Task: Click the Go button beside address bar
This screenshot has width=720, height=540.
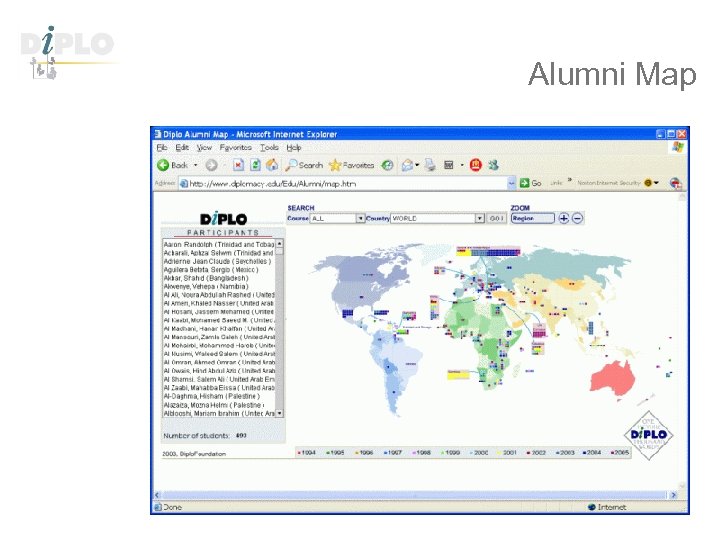Action: [531, 183]
